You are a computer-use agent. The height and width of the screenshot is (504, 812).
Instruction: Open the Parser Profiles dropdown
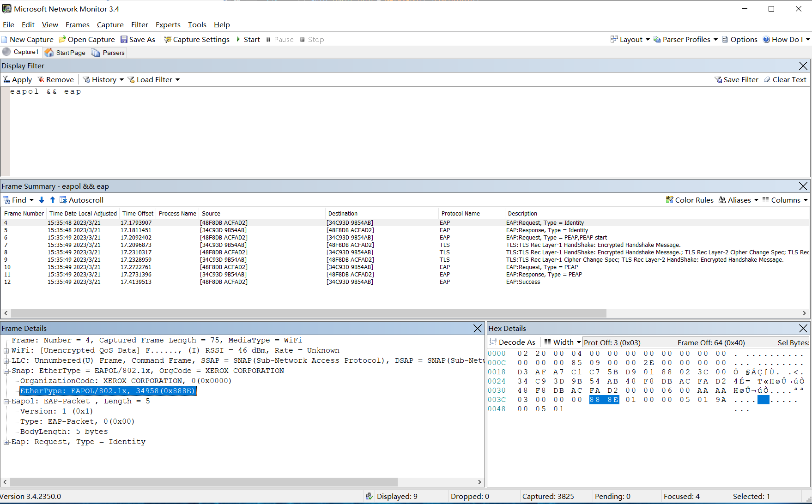tap(685, 40)
